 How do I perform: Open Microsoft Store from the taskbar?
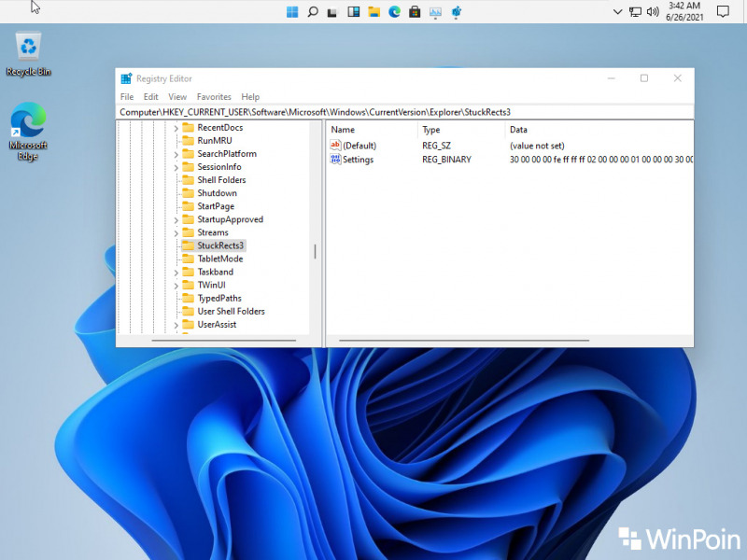415,12
